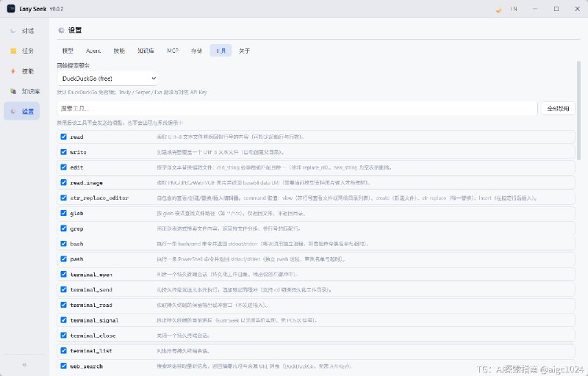Uncheck the terminal_open checkbox

coord(63,274)
